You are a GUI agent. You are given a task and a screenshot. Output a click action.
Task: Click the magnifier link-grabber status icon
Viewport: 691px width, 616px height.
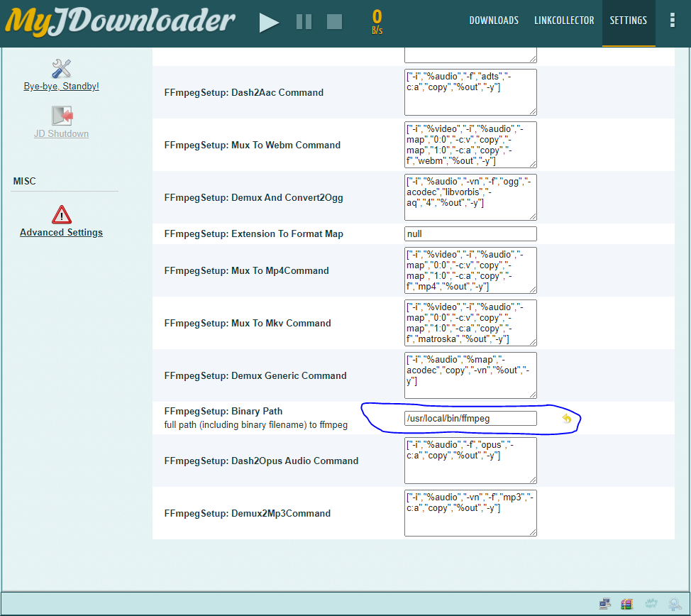pos(675,604)
